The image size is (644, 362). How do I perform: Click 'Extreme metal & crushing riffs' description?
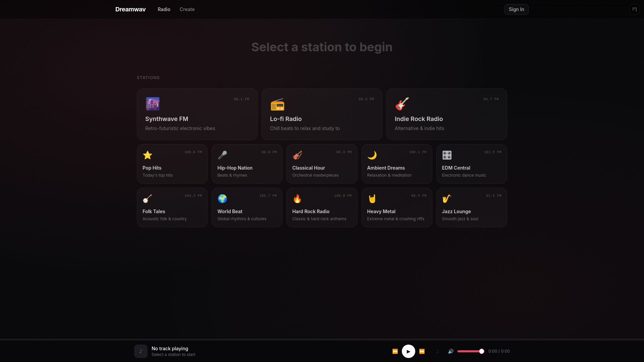coord(396,219)
